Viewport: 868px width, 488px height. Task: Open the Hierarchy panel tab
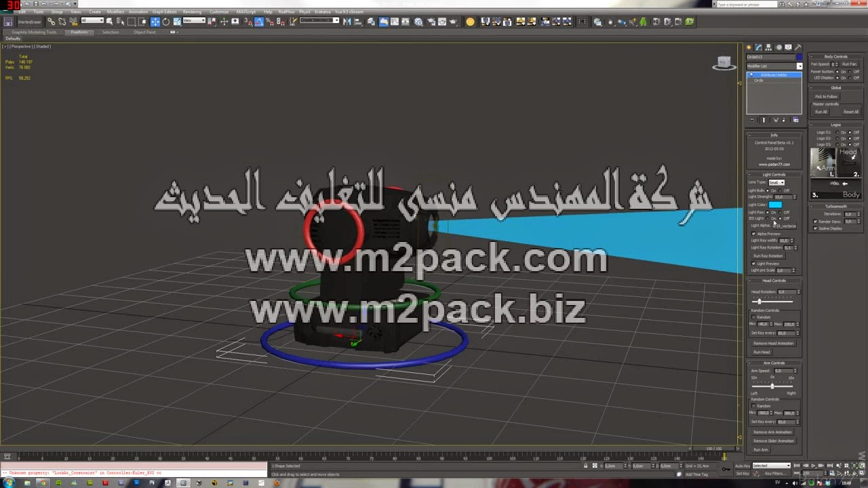tap(768, 47)
